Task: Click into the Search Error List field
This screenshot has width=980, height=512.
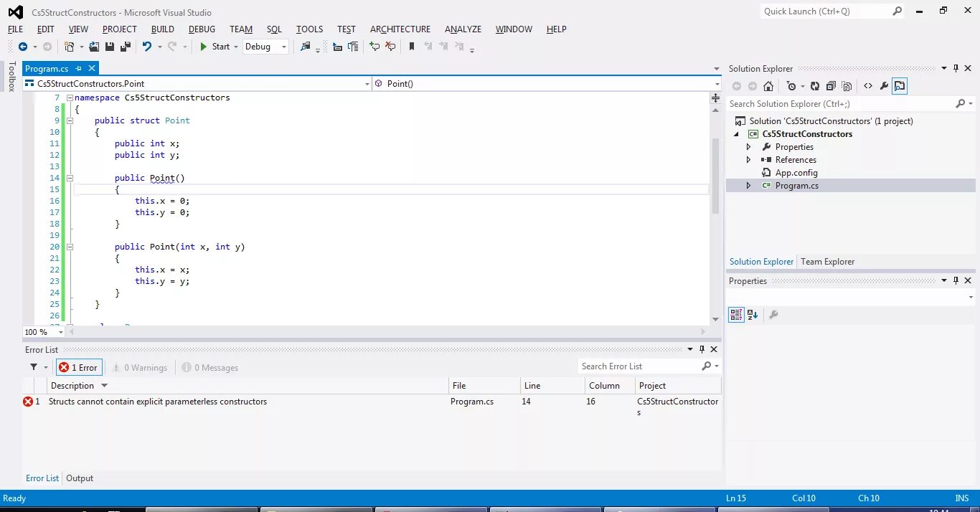Action: [639, 366]
